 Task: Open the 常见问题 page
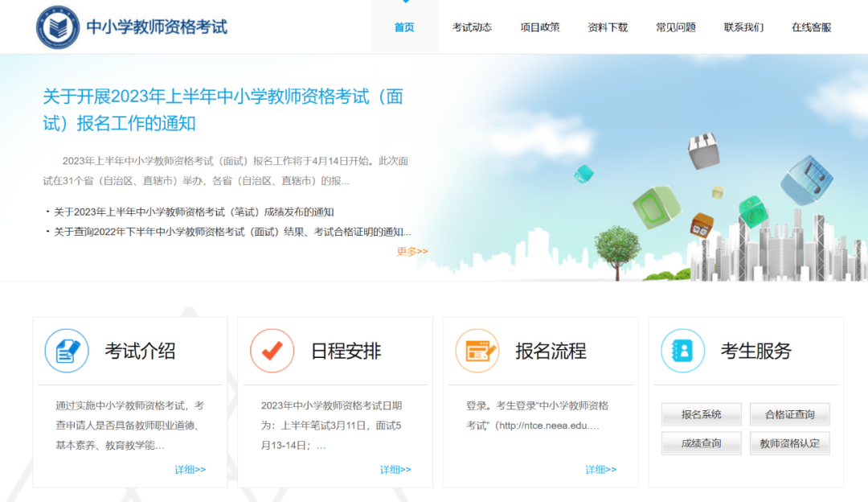(674, 27)
